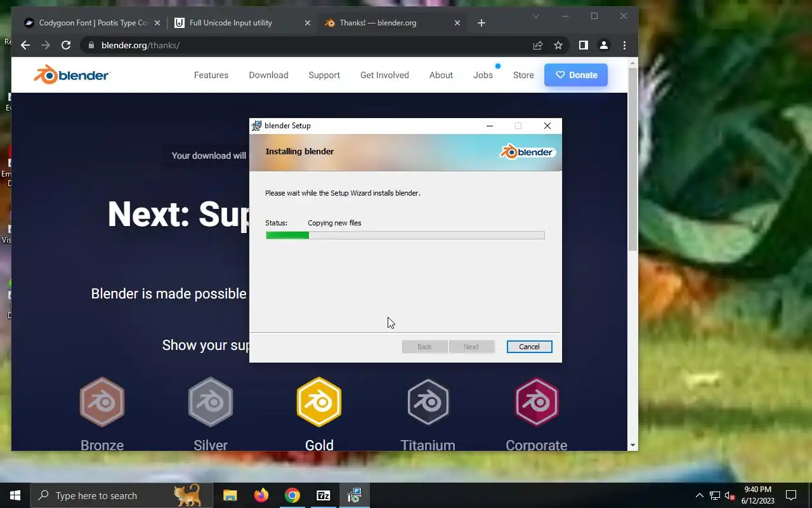812x508 pixels.
Task: Open the Support menu item
Action: click(x=324, y=75)
